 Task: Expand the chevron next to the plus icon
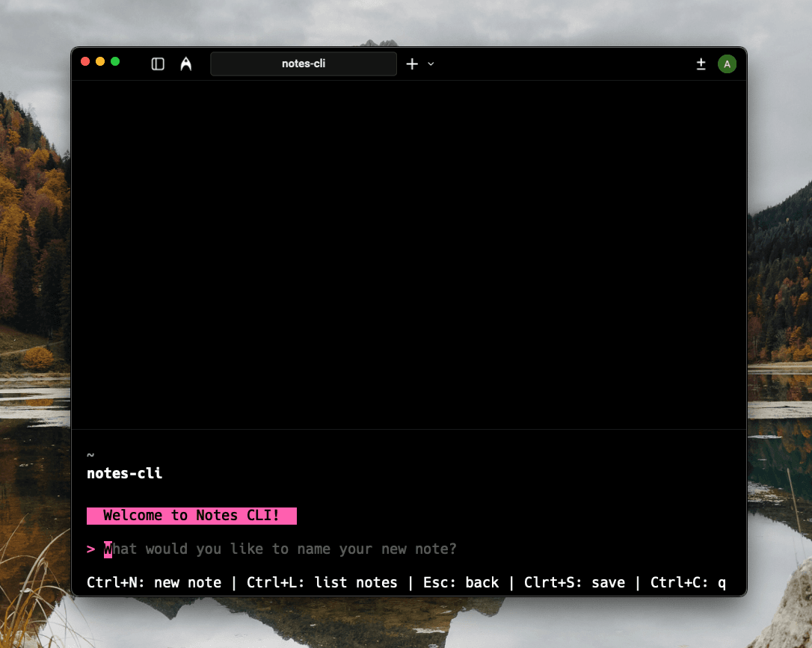click(429, 64)
